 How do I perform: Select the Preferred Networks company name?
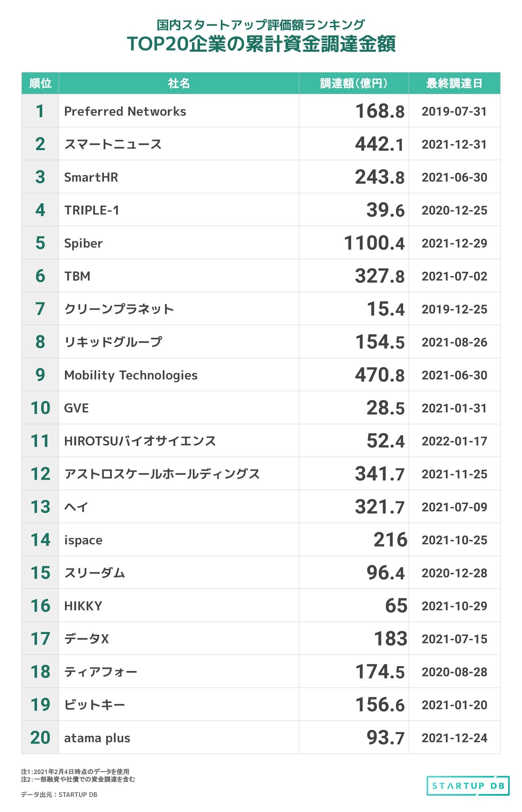click(125, 111)
